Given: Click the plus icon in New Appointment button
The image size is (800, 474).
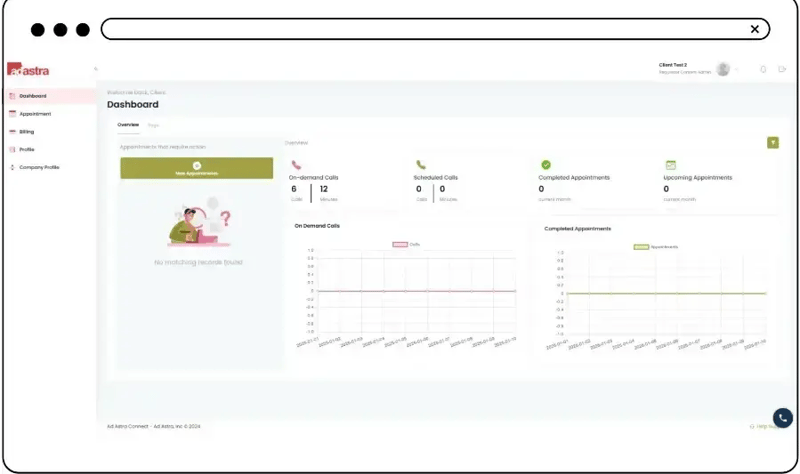Looking at the screenshot, I should pos(197,165).
